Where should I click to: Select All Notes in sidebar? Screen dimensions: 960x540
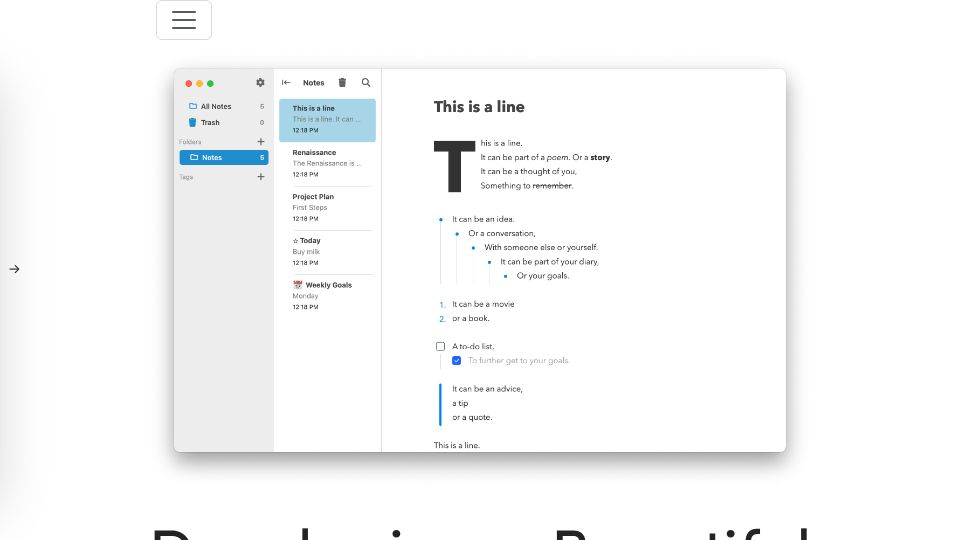224,107
